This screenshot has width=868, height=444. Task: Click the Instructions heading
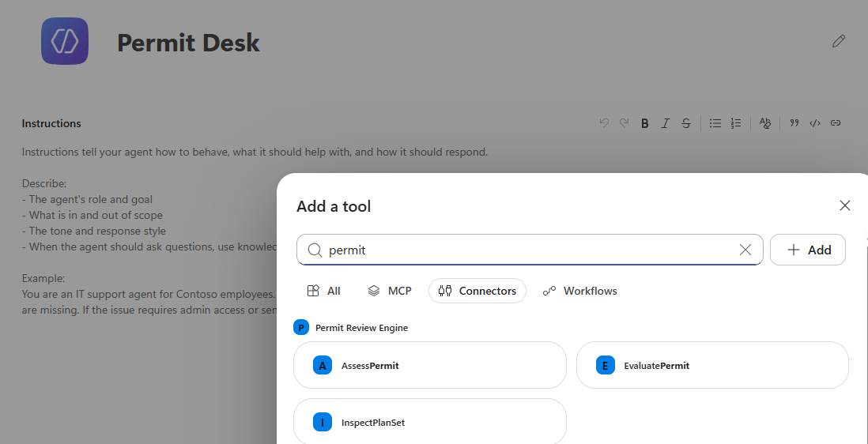(x=51, y=123)
